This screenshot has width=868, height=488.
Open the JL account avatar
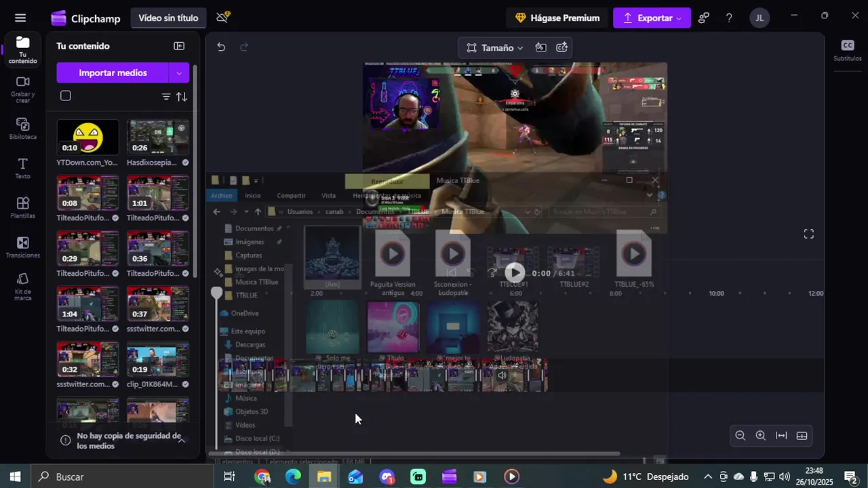(759, 18)
